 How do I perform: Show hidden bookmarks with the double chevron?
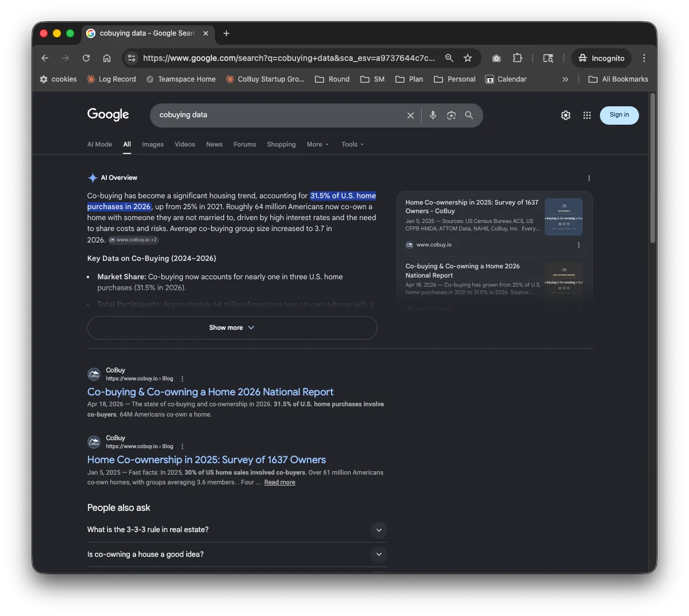(565, 79)
